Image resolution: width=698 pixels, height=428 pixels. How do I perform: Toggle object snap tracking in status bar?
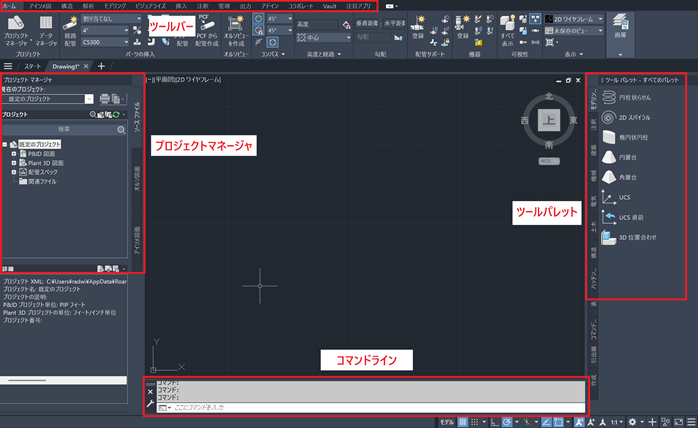point(546,422)
